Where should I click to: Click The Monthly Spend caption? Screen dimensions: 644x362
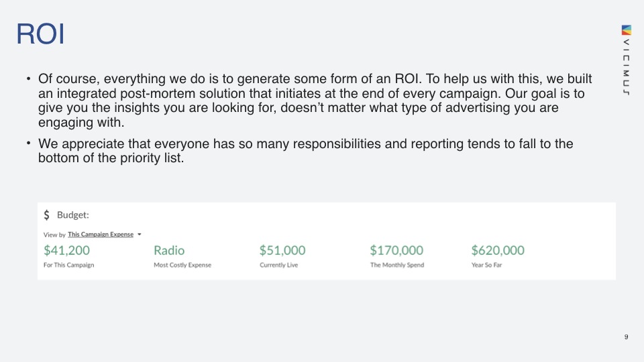click(x=397, y=265)
